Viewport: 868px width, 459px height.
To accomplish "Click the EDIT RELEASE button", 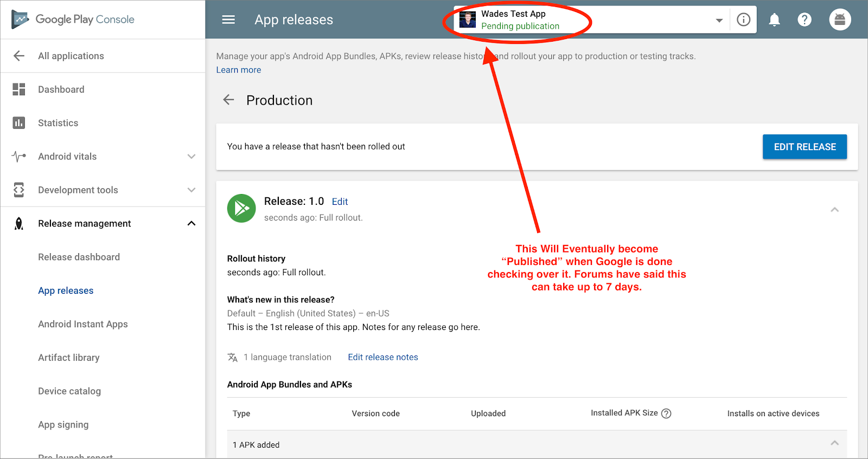I will (x=805, y=147).
